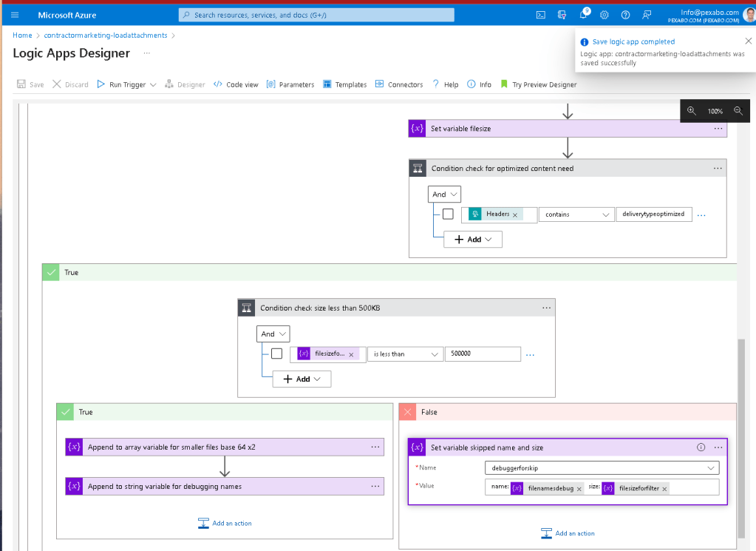The image size is (756, 551).
Task: Open Parameters from the toolbar
Action: (290, 84)
